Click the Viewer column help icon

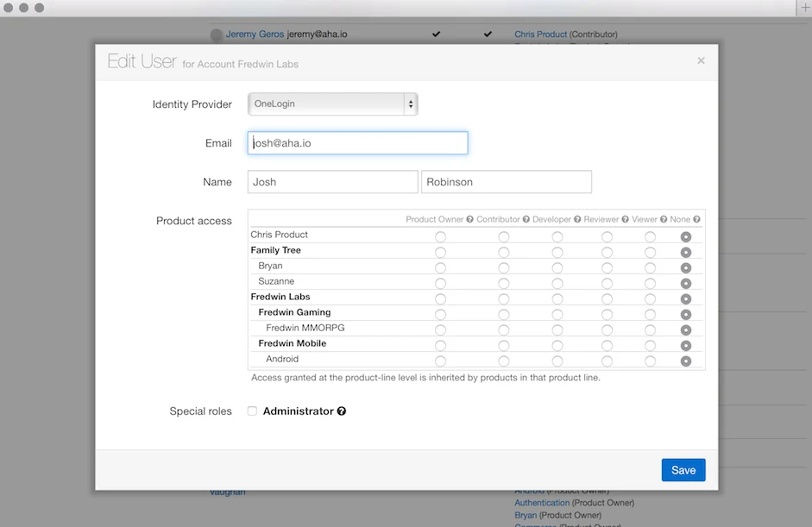[664, 219]
